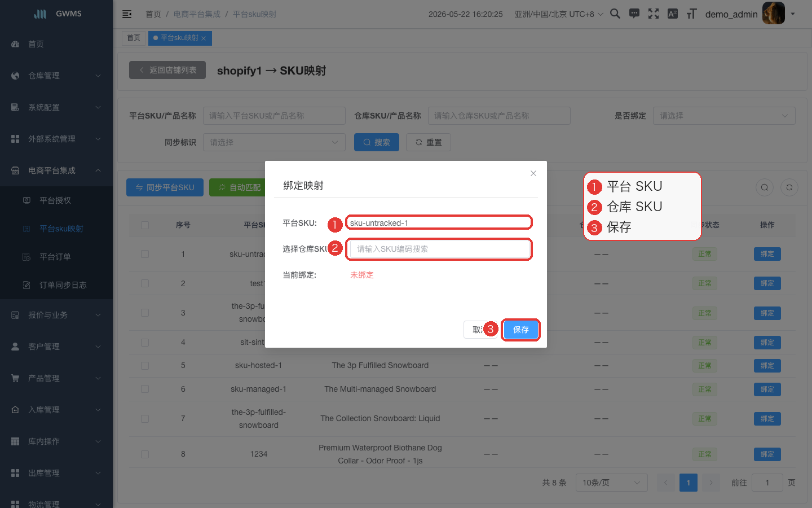Screen dimensions: 812x508
Task: Open the 平台授权 submenu item
Action: point(56,200)
